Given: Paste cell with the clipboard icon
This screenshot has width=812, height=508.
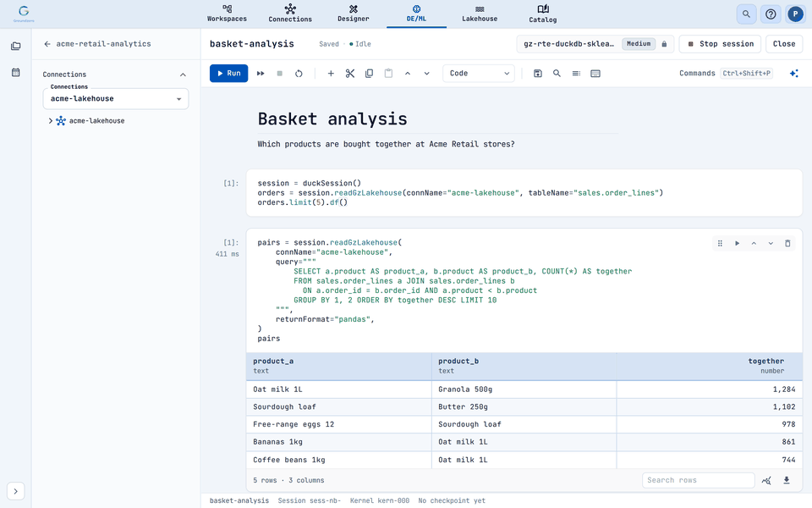Looking at the screenshot, I should [388, 74].
